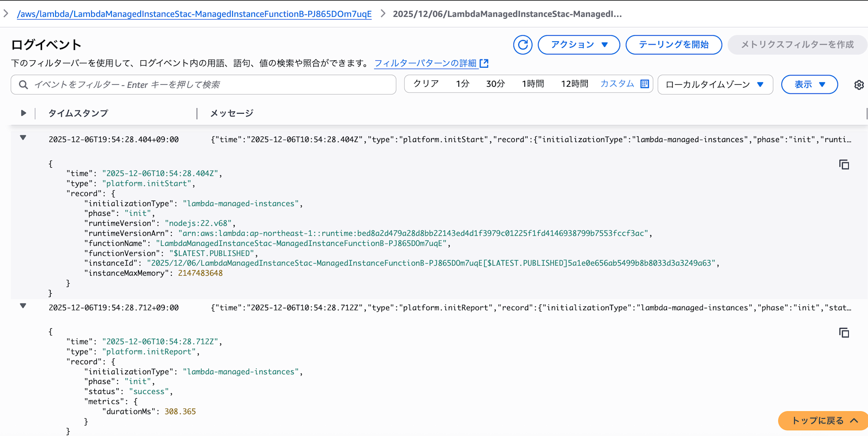The image size is (868, 436).
Task: Open the log group breadcrumb link
Action: (x=194, y=14)
